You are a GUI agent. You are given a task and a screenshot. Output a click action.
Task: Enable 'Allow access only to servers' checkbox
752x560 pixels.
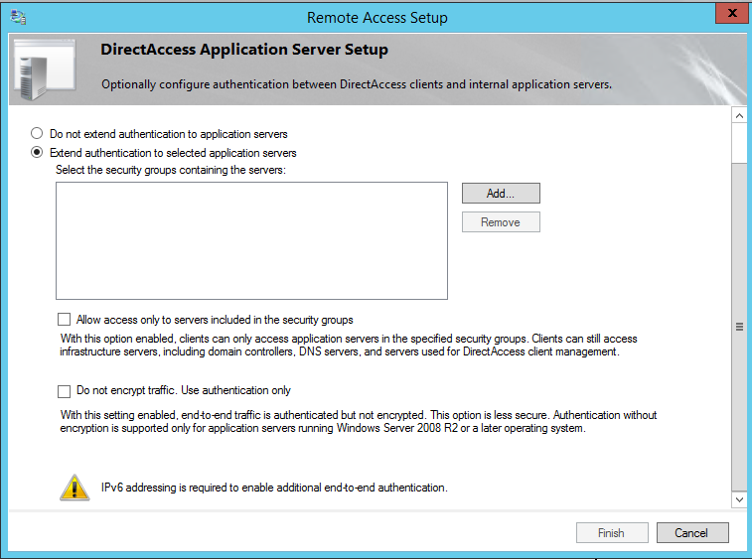click(x=64, y=320)
